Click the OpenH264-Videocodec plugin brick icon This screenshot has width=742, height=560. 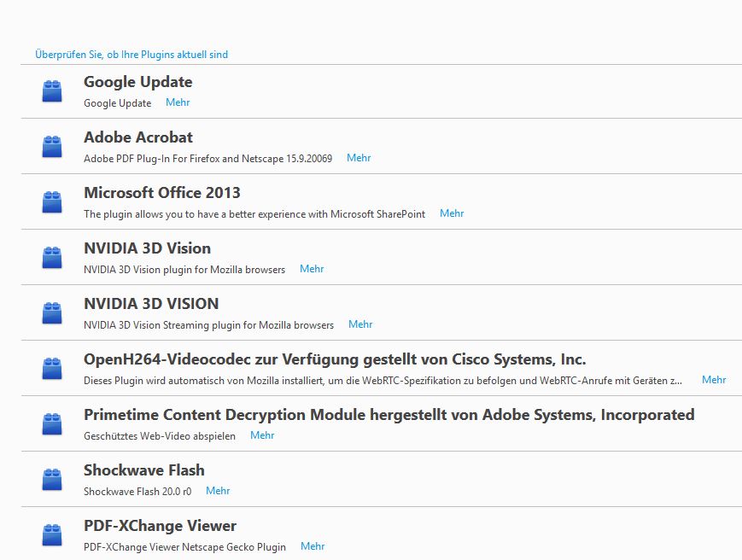[x=52, y=369]
